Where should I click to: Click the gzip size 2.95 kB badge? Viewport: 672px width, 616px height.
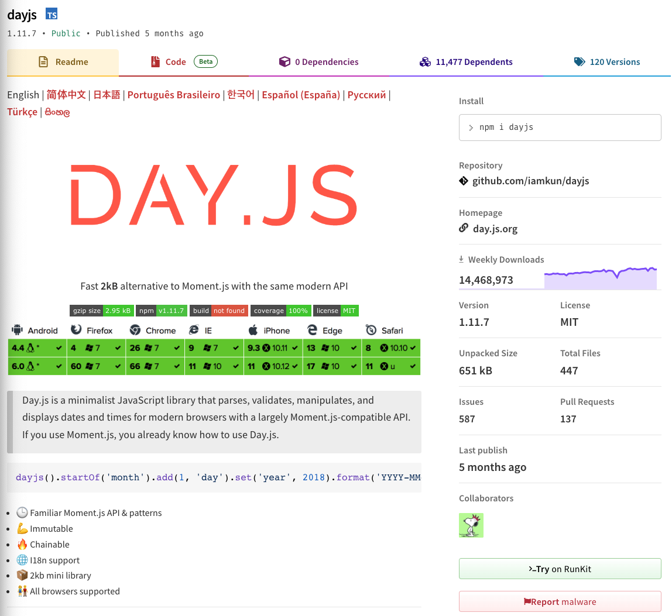pyautogui.click(x=102, y=311)
